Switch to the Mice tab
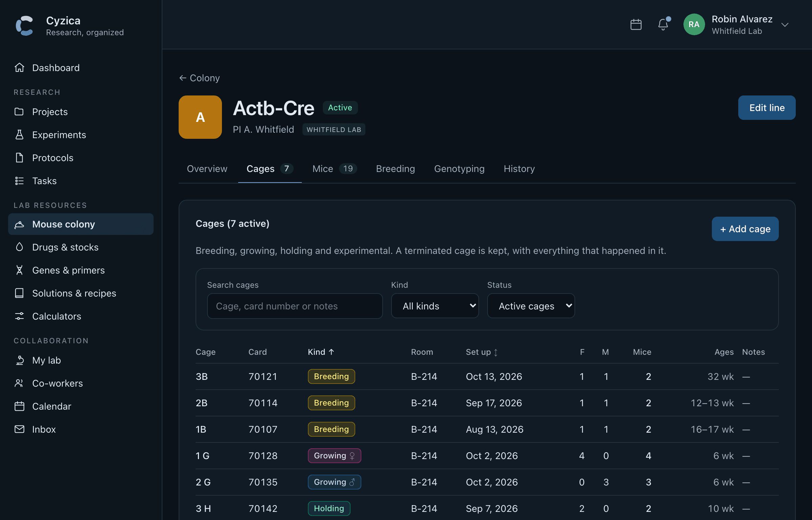812x520 pixels. [335, 169]
